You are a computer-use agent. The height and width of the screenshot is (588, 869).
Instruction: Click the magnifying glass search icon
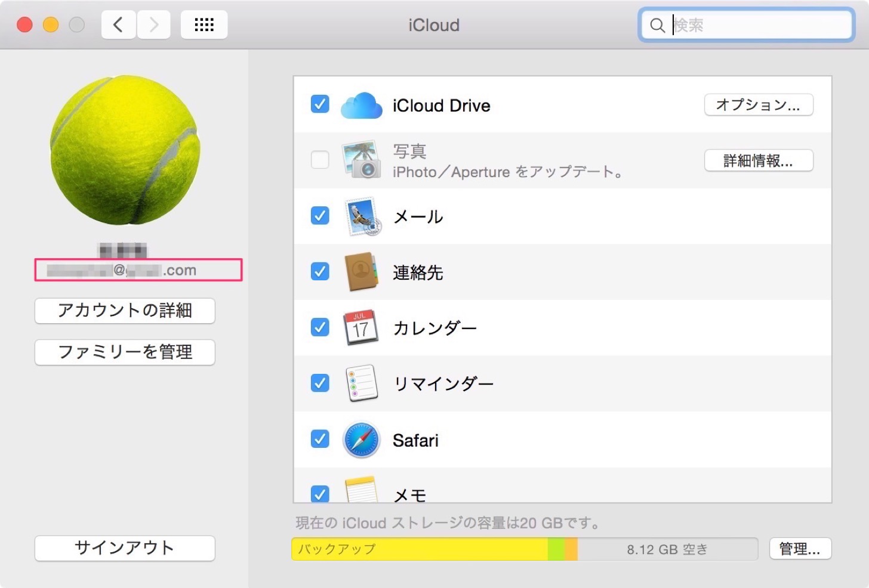coord(657,25)
